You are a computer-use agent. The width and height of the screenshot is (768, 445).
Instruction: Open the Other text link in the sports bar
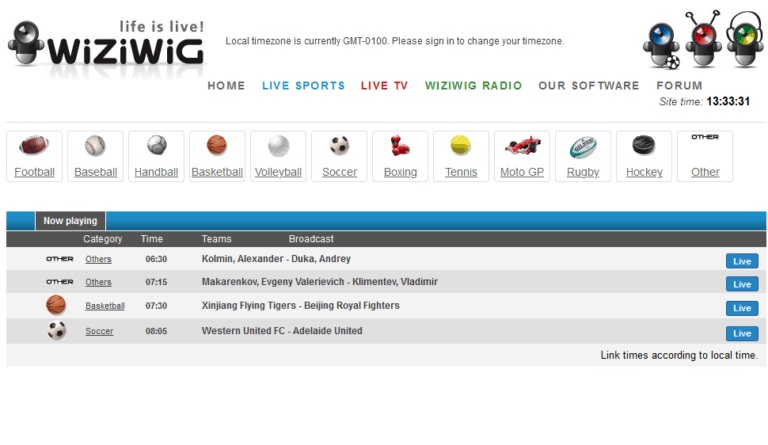pos(705,172)
